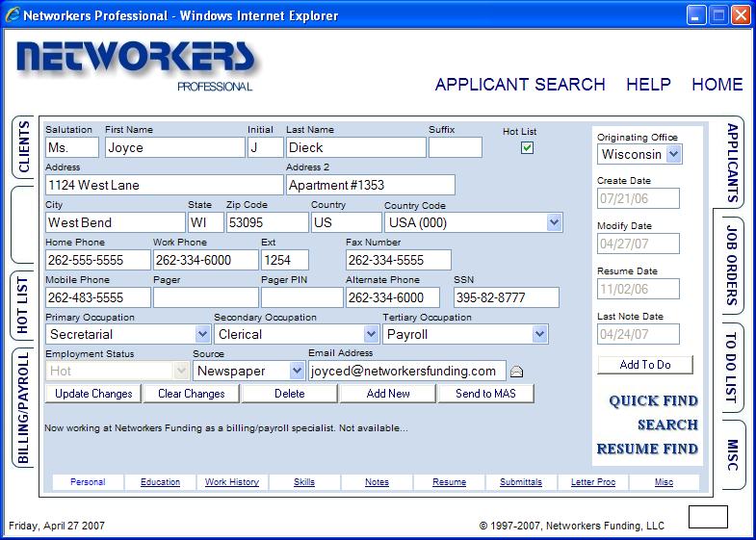Open the Education bottom tab
The height and width of the screenshot is (540, 756).
[160, 482]
